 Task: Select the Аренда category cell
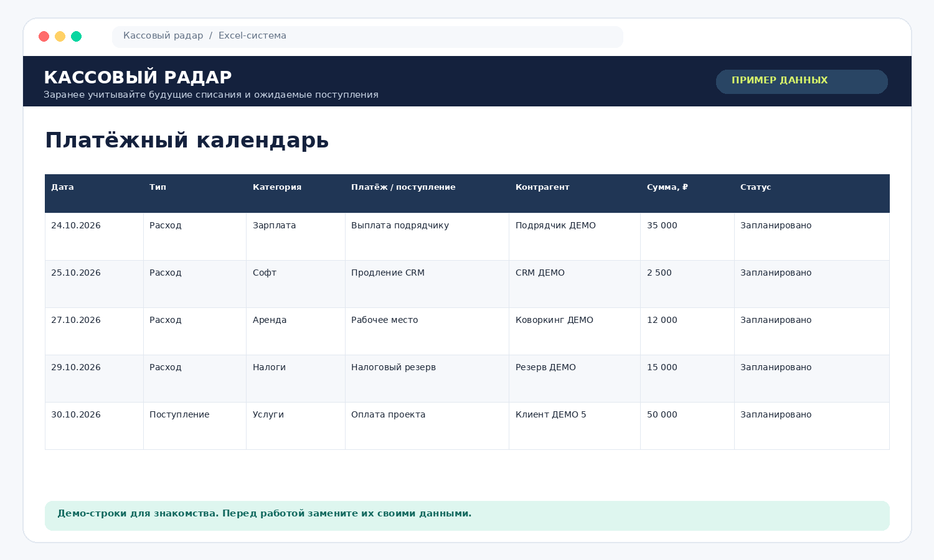(296, 331)
